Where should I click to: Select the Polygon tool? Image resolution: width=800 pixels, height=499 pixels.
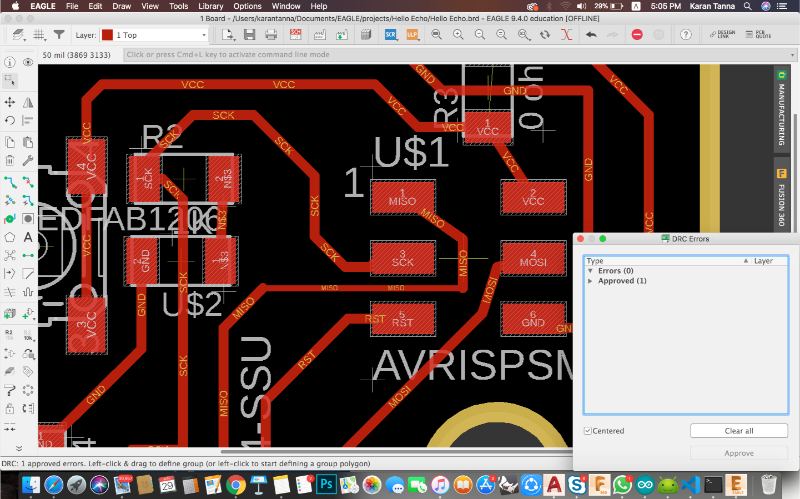point(10,237)
